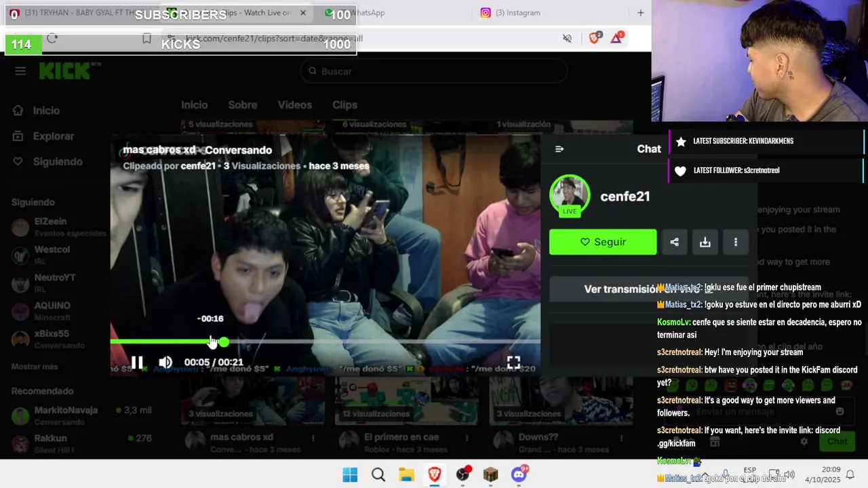Click the Buscar search field

[x=434, y=71]
